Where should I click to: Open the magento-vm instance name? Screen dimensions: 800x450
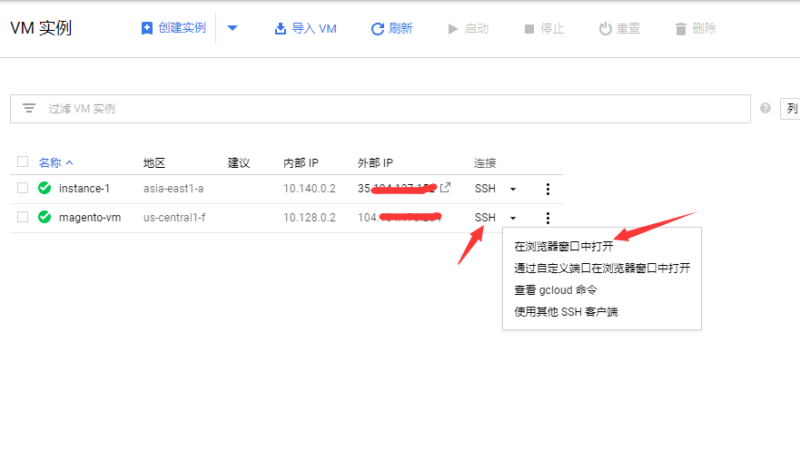pos(90,218)
